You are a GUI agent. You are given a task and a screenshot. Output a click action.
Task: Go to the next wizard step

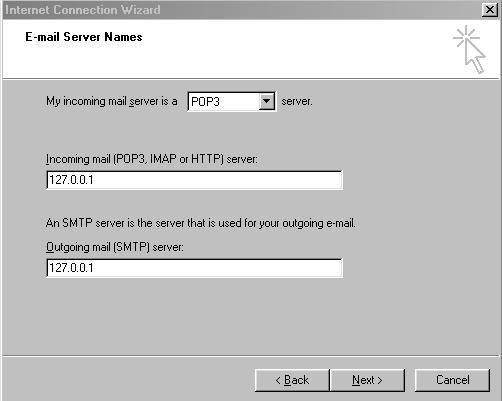(367, 380)
